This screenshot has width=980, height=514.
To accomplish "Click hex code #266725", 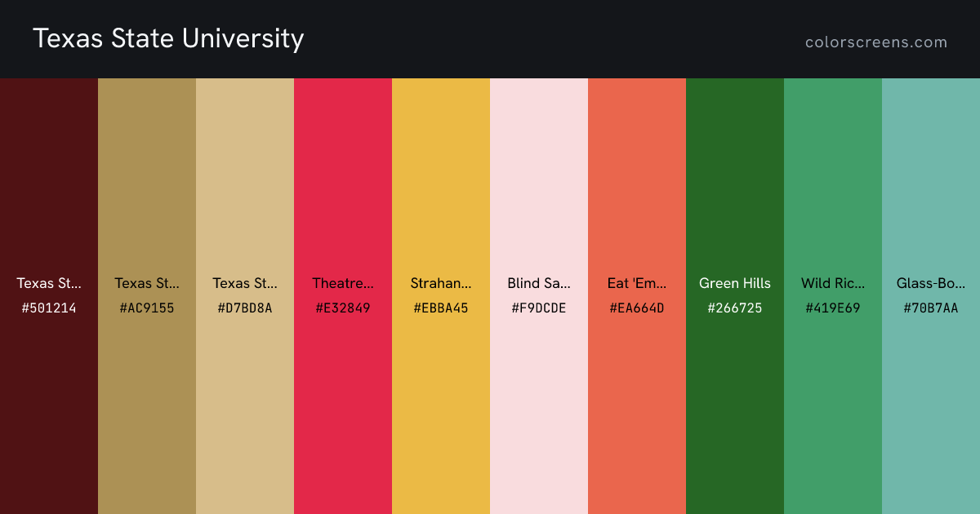I will (735, 308).
